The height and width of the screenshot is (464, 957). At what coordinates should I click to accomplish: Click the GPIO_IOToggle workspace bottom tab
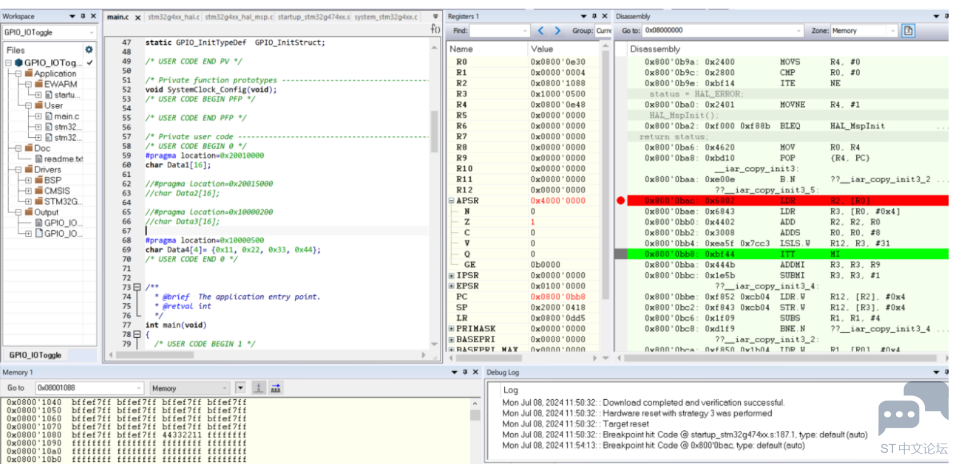point(35,355)
